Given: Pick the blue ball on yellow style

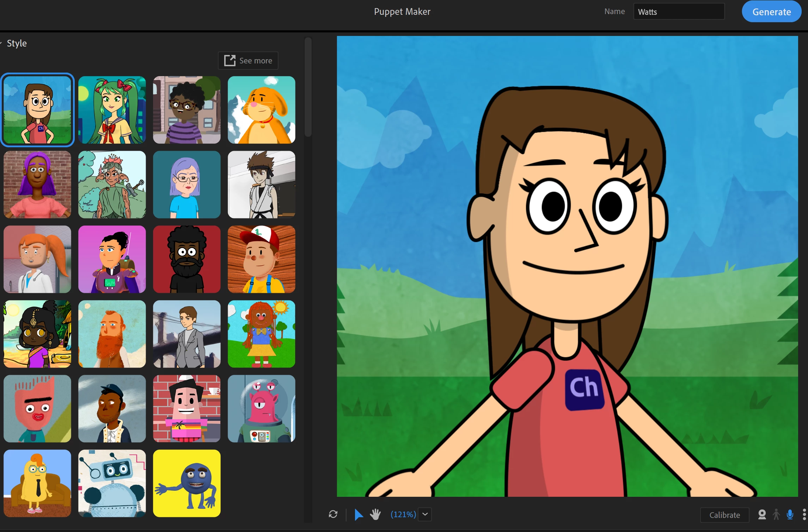Looking at the screenshot, I should click(187, 483).
